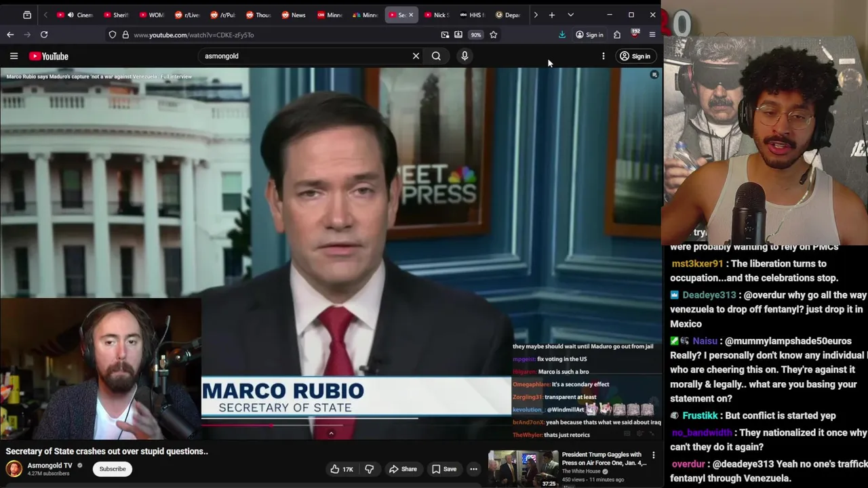Click the player's top-right corner icon
The height and width of the screenshot is (488, 868).
pos(654,75)
